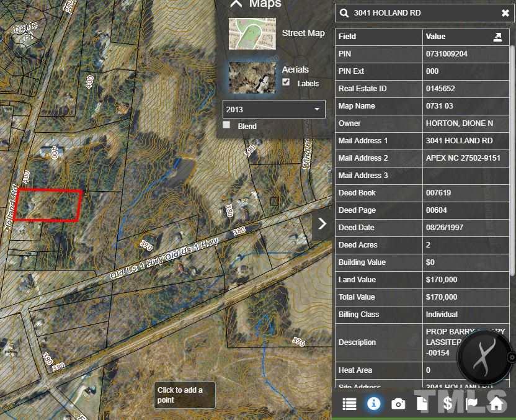This screenshot has height=420, width=516.
Task: Collapse the side panel with the right arrow
Action: (322, 223)
